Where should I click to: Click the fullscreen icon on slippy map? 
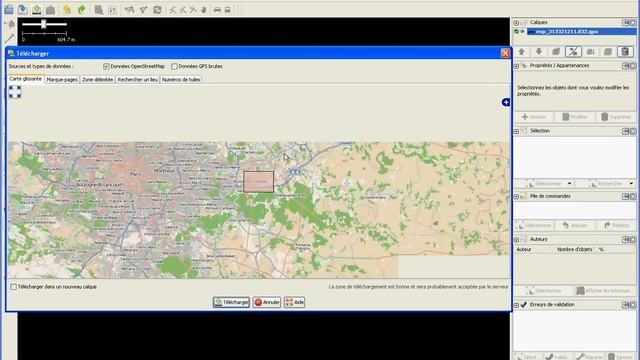(x=15, y=92)
